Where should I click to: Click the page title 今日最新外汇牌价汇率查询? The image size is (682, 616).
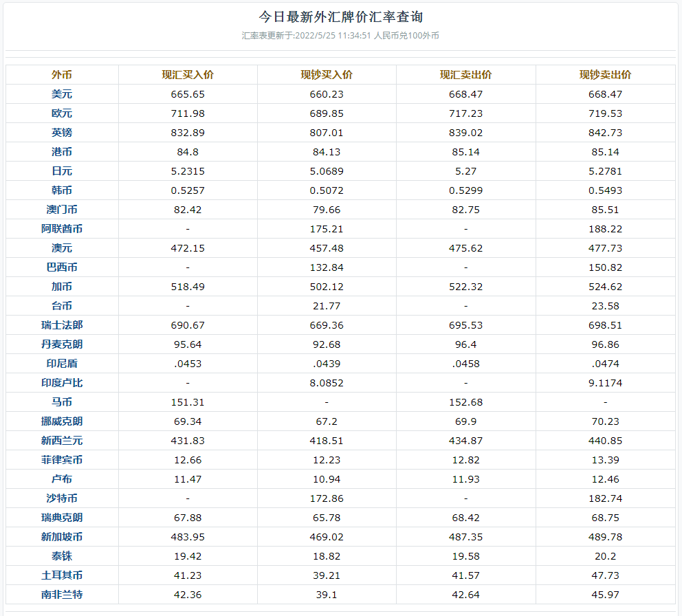point(340,17)
